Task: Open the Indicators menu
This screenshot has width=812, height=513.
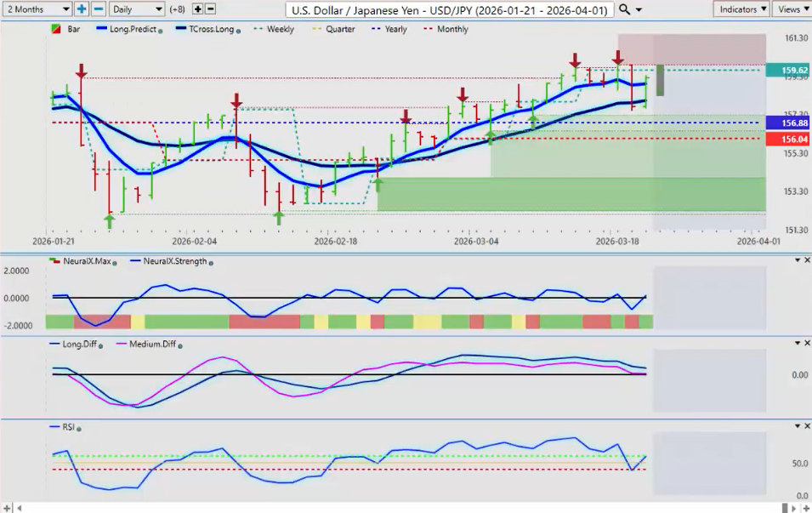Action: point(742,9)
